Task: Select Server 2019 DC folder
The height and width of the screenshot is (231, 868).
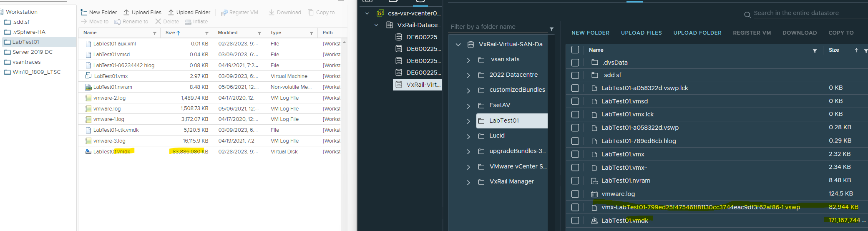Action: [x=32, y=52]
